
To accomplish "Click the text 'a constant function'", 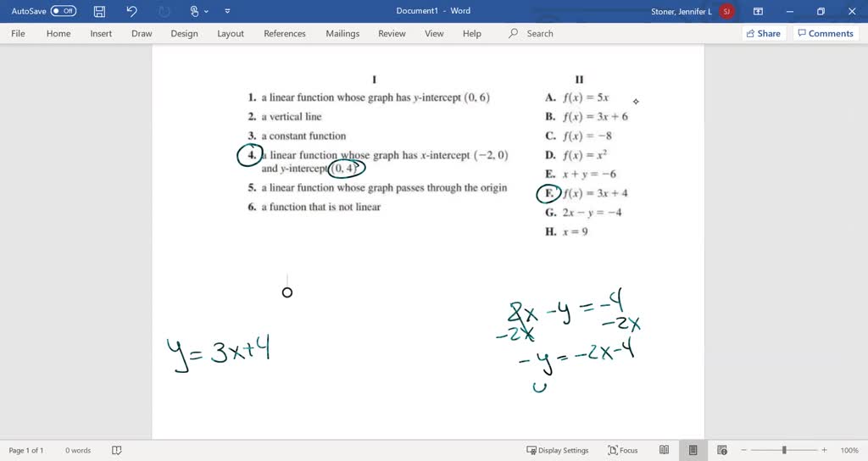I will click(304, 136).
